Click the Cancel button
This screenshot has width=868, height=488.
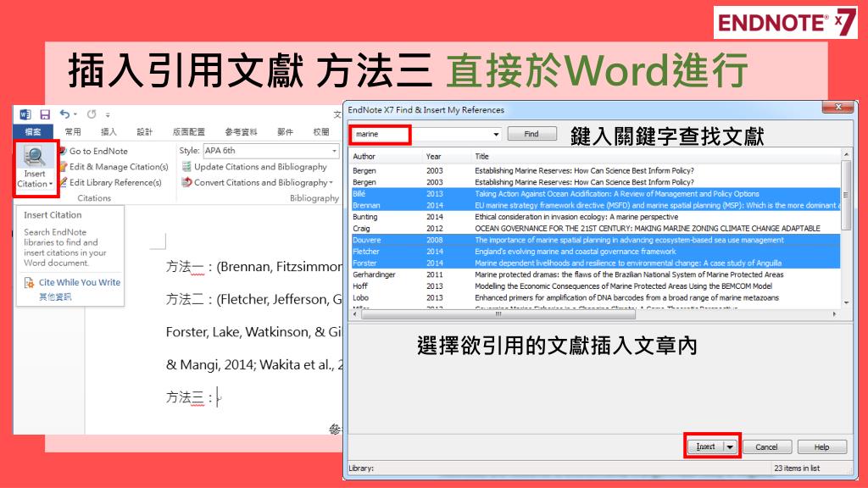click(x=766, y=447)
